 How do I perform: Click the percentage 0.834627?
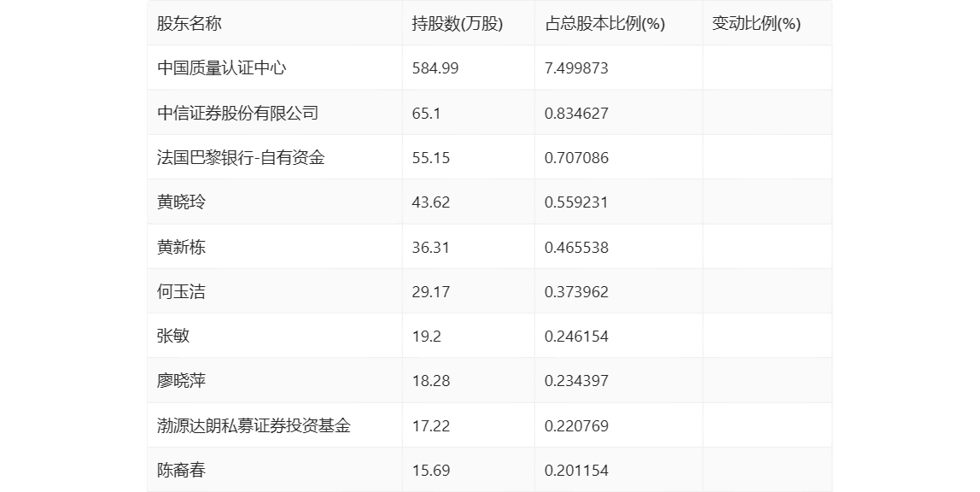click(576, 113)
